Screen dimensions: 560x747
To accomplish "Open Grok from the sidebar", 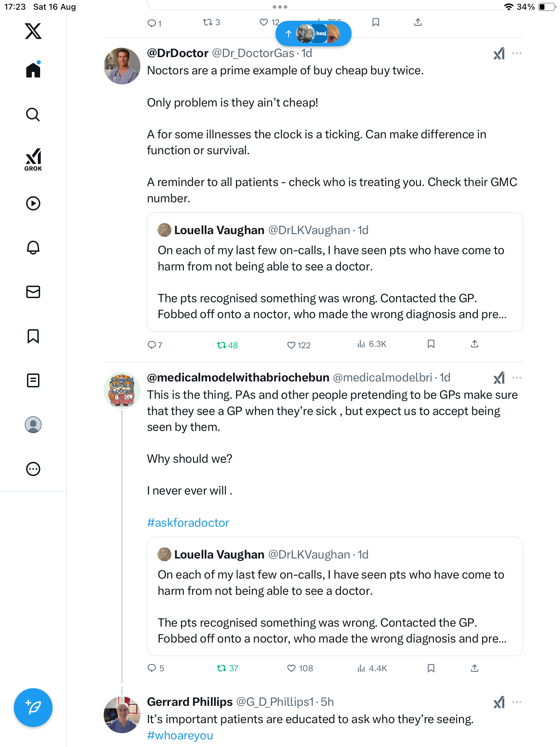I will (33, 159).
